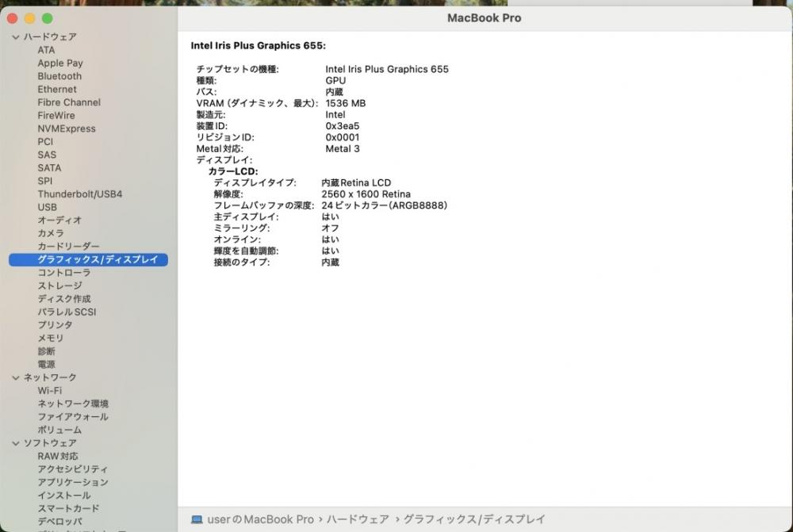793x532 pixels.
Task: Select ファイアウォール in the sidebar
Action: point(73,417)
